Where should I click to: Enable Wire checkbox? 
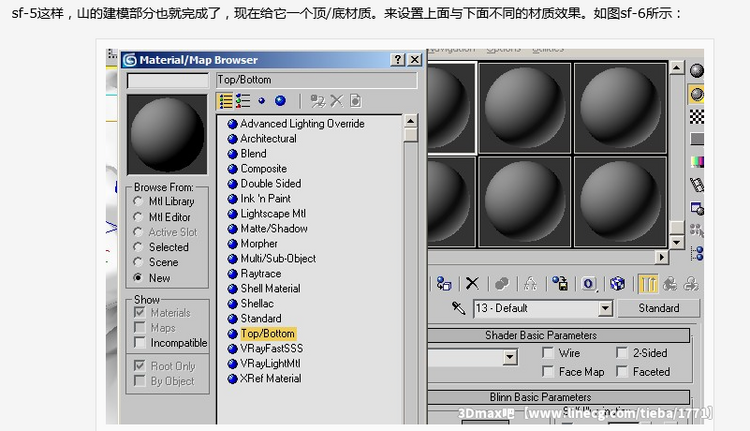[548, 353]
